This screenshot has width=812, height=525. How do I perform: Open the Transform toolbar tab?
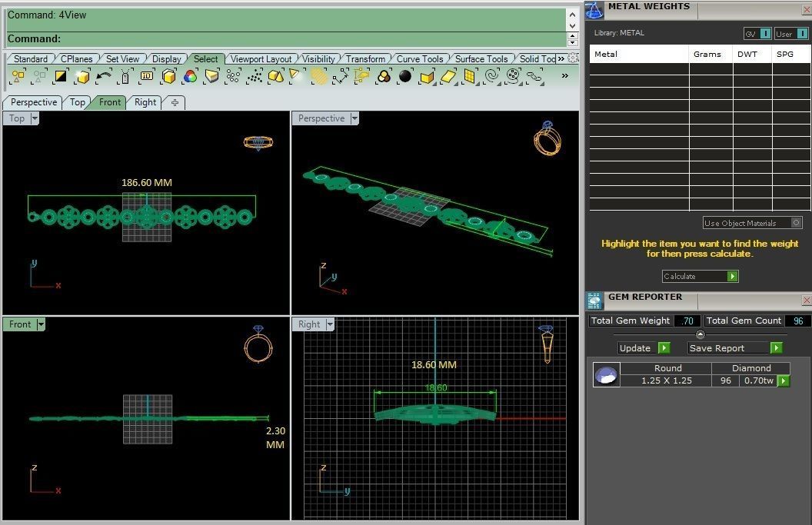coord(365,59)
